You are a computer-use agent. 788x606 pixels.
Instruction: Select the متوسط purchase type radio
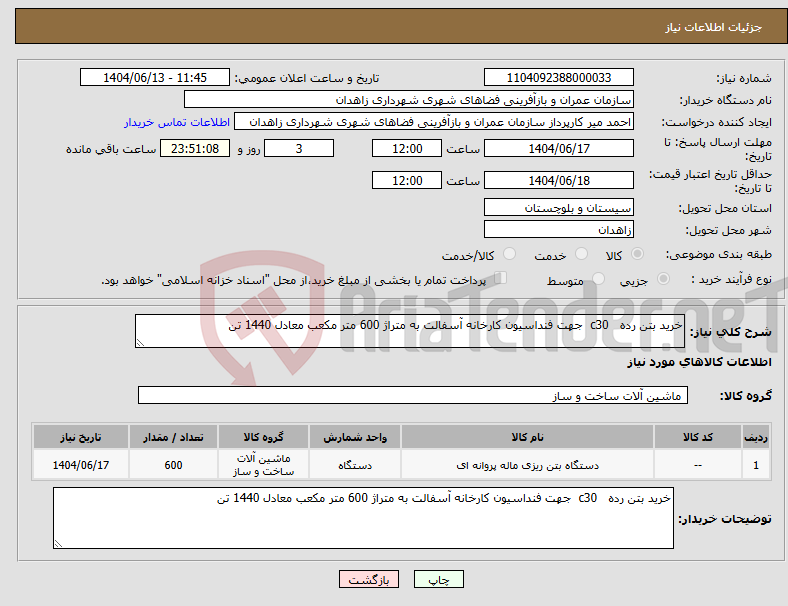click(x=599, y=278)
